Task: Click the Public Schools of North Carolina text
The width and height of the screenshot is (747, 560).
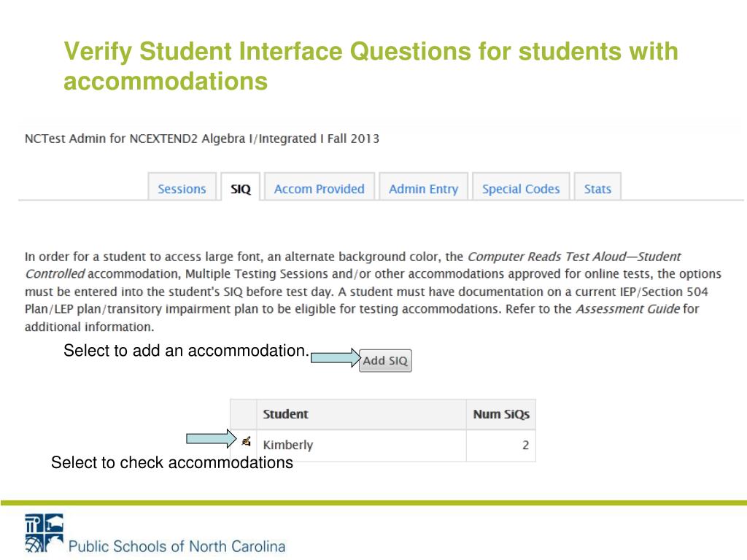Action: (x=177, y=545)
